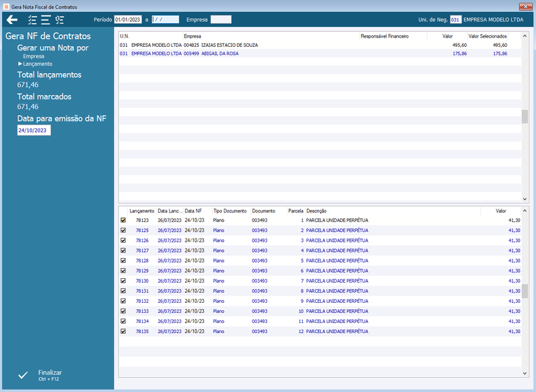Toggle the checkbox for lançamento 78127
Screen dimensions: 536x392
click(x=123, y=251)
